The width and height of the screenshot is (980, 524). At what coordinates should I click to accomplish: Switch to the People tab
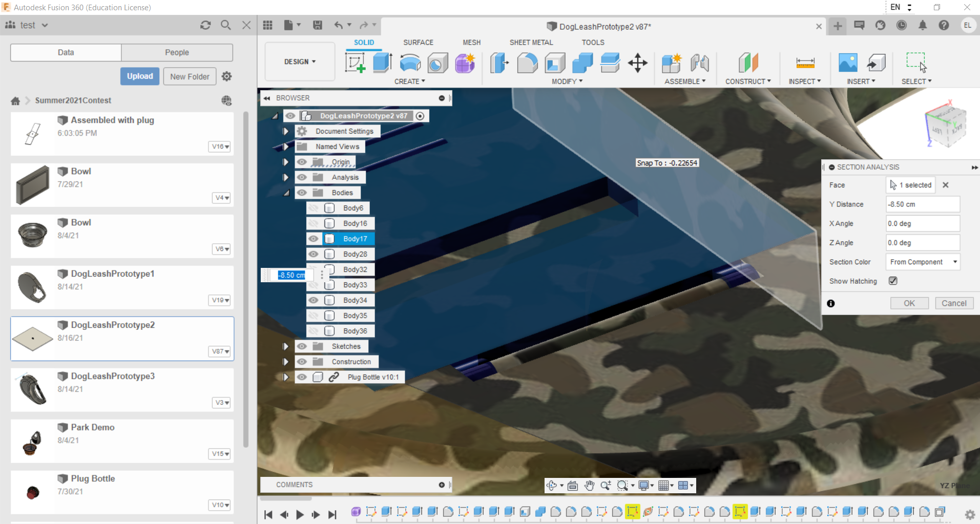coord(177,52)
